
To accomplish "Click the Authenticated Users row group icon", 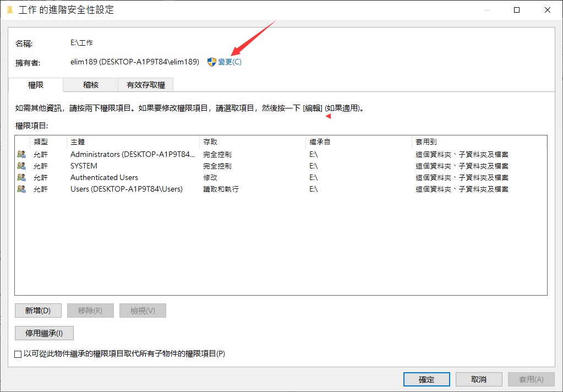I will point(21,177).
